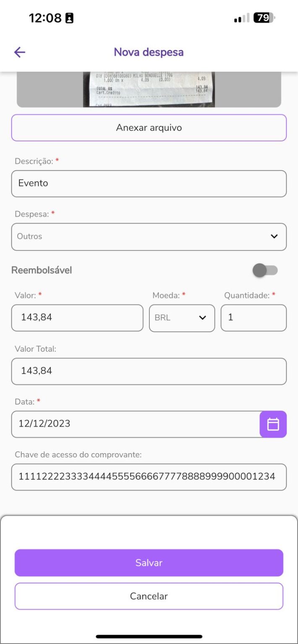
Task: Tap the battery indicator showing 79
Action: tap(262, 18)
